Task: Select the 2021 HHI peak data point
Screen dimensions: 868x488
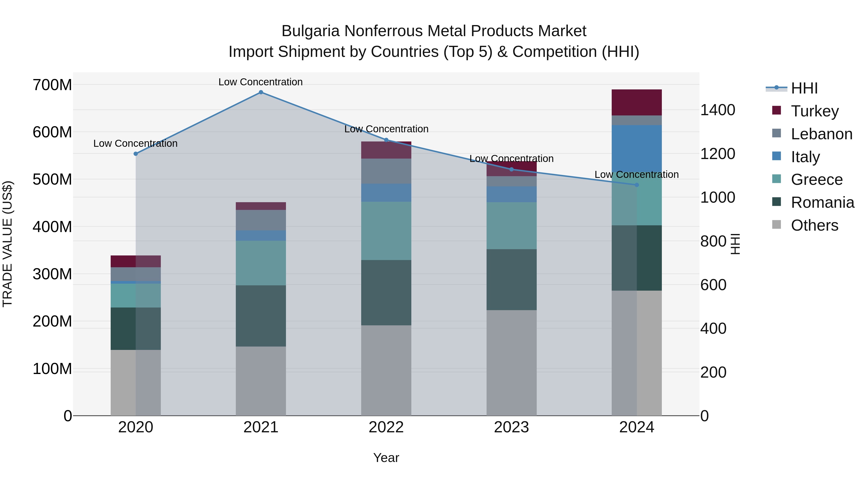Action: coord(261,92)
